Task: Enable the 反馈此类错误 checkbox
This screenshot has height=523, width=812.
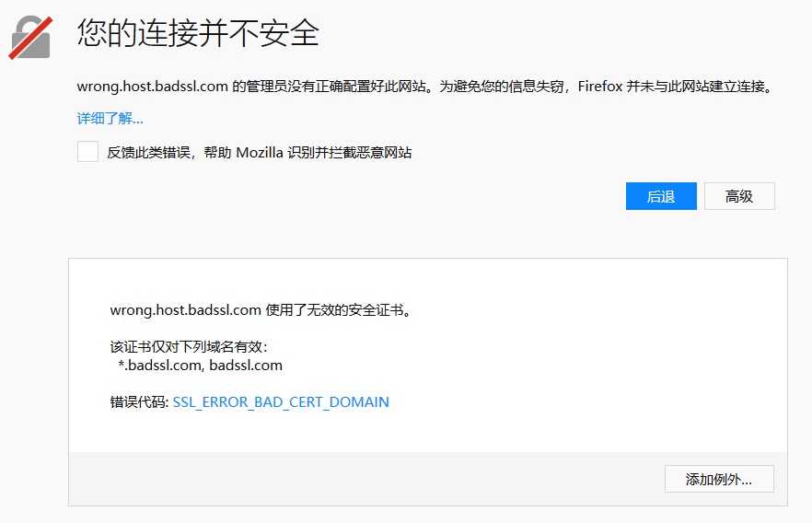Action: tap(87, 152)
